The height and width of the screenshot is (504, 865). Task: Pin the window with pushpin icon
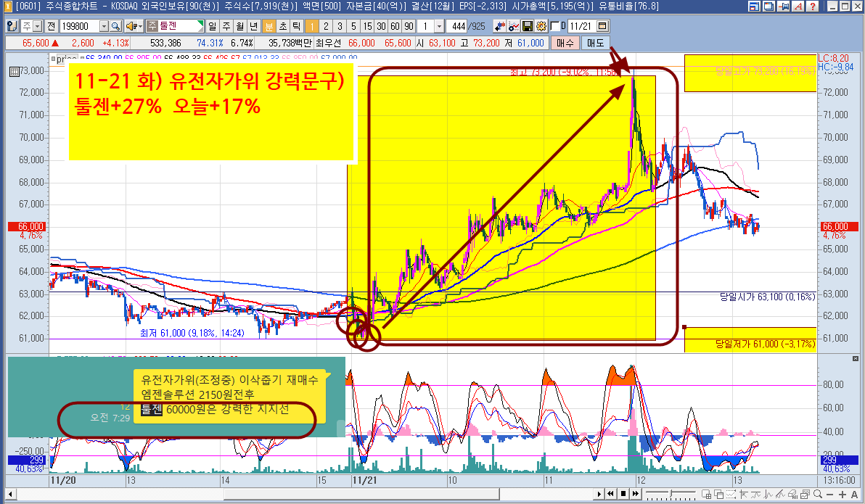tap(783, 6)
